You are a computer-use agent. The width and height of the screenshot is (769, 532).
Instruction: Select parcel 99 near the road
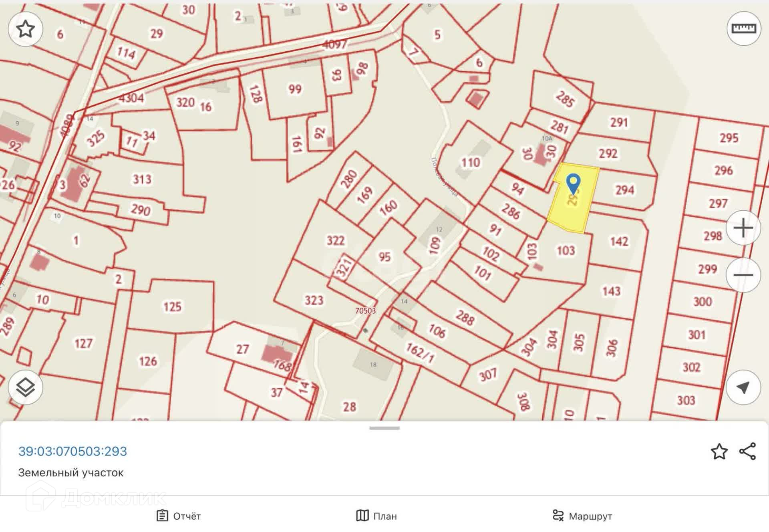pos(295,89)
